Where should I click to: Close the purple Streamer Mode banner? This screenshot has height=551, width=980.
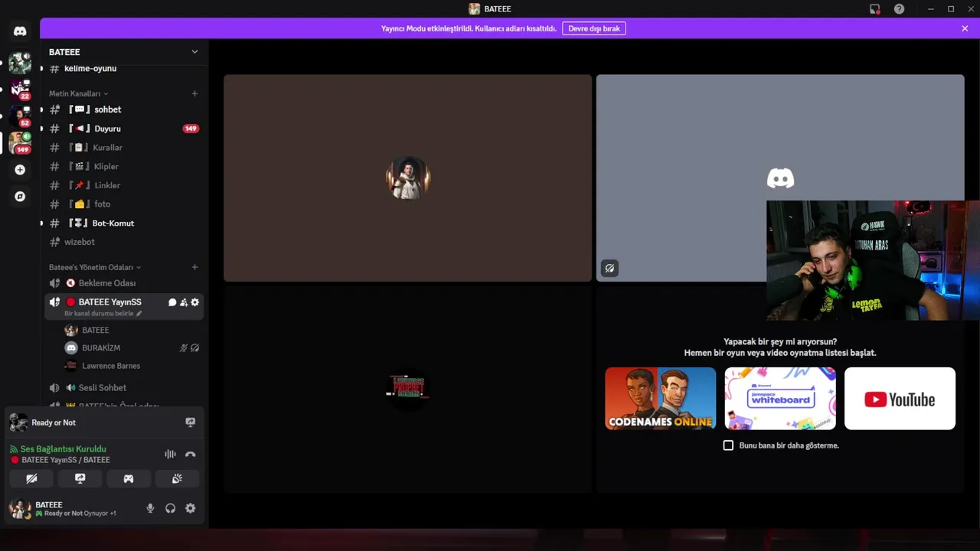coord(965,28)
